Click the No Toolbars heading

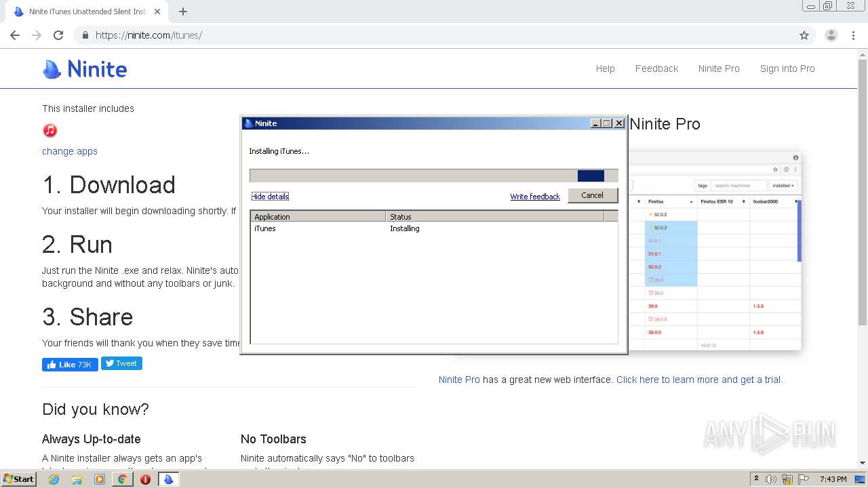point(273,439)
